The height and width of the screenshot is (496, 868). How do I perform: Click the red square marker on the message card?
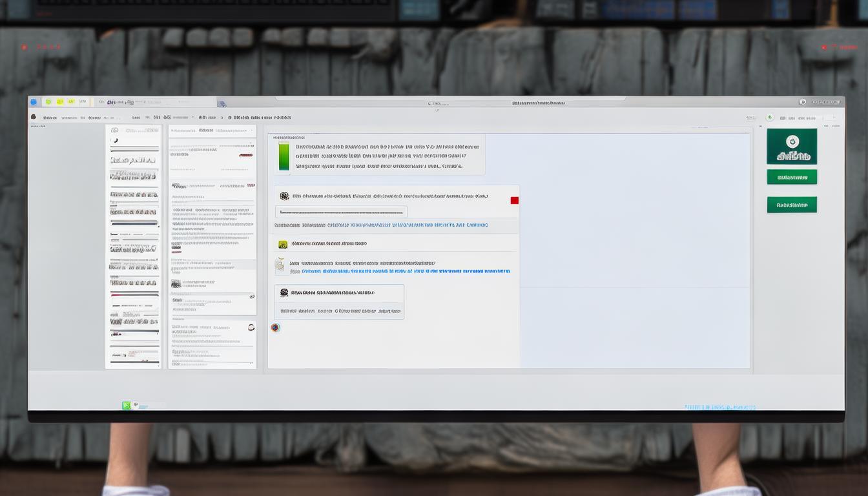[x=514, y=200]
